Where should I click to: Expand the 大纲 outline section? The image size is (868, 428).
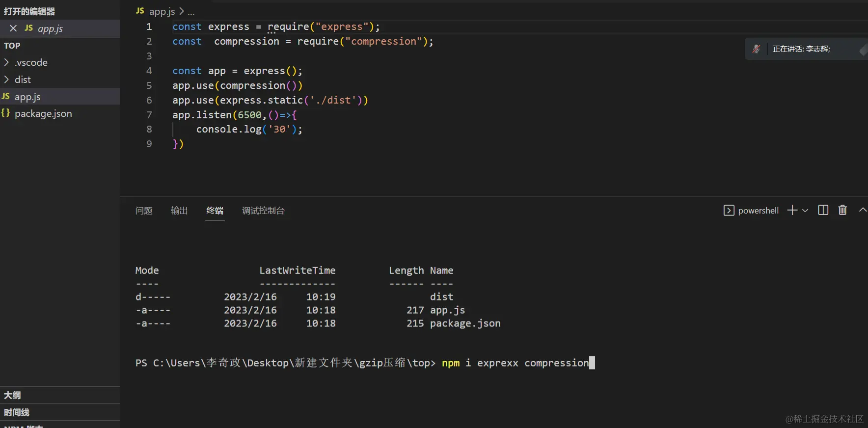coord(60,395)
